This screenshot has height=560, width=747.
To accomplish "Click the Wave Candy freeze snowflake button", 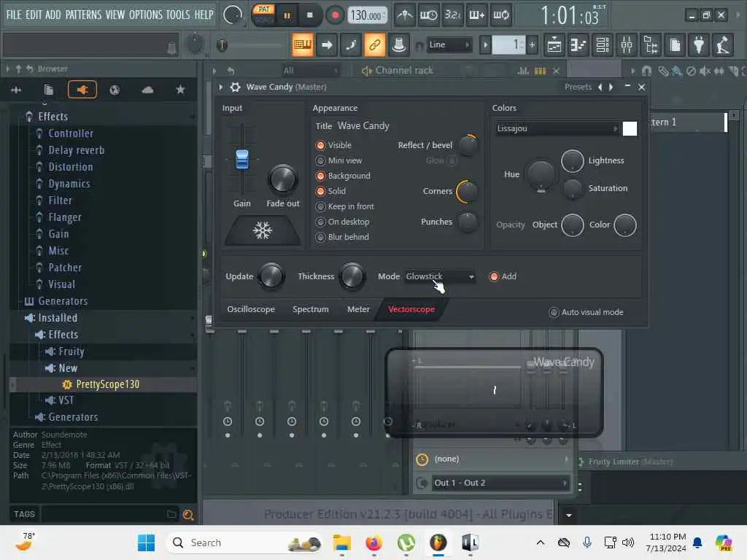I will click(x=263, y=230).
